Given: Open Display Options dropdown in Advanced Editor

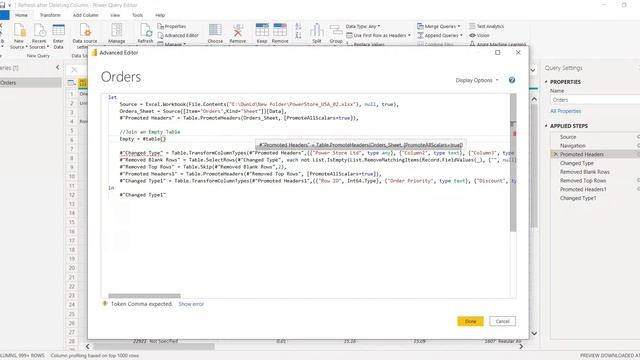Looking at the screenshot, I should click(477, 80).
